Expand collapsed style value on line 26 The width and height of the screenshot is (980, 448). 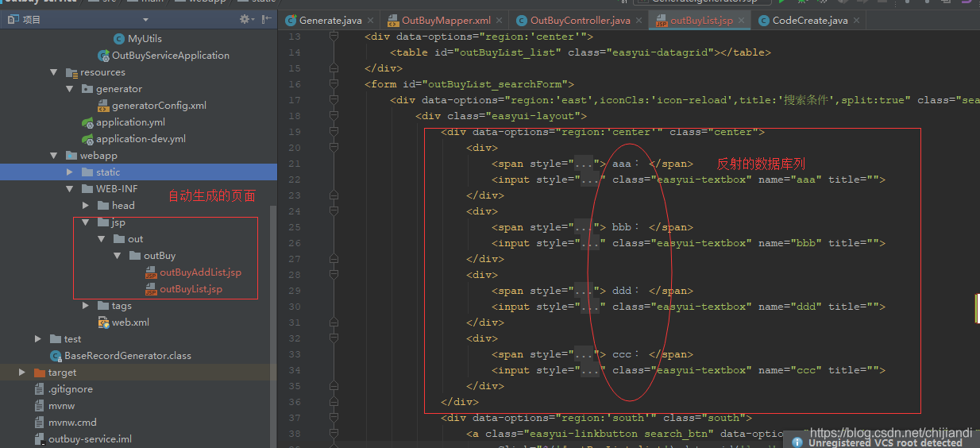click(590, 243)
